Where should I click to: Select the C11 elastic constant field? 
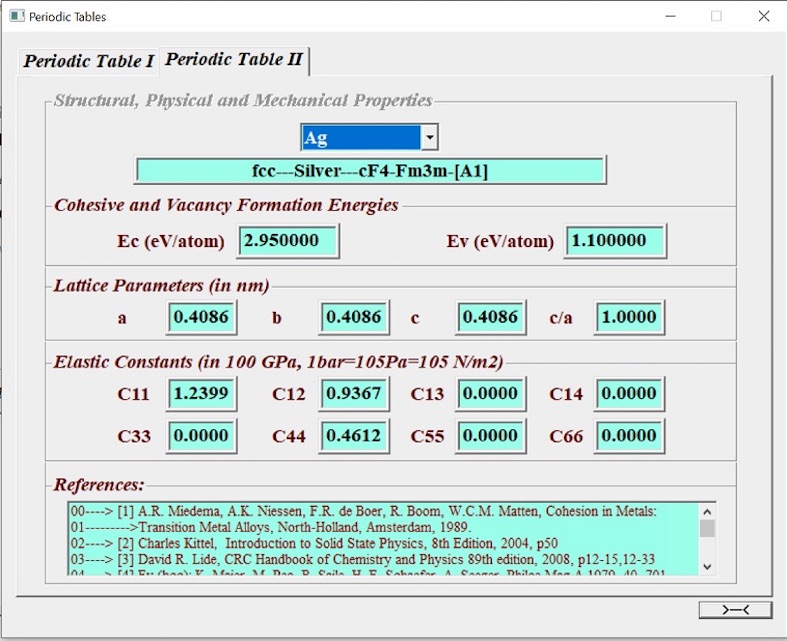click(x=201, y=393)
